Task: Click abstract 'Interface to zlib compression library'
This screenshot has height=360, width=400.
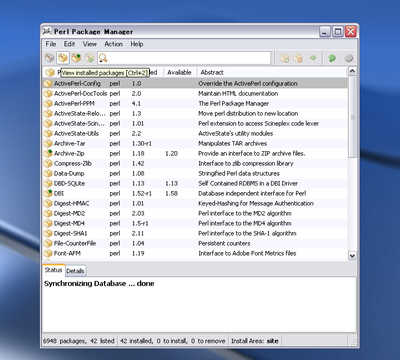Action: click(246, 163)
